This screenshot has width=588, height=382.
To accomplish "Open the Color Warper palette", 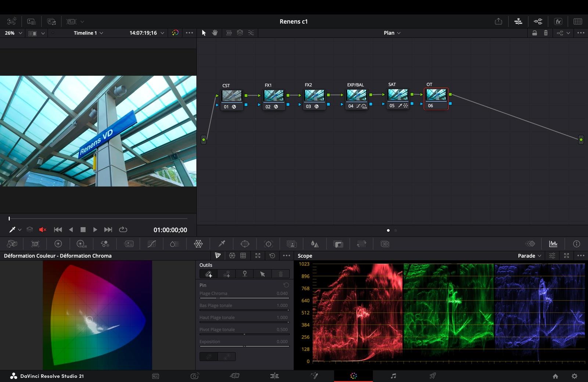I will coord(198,244).
